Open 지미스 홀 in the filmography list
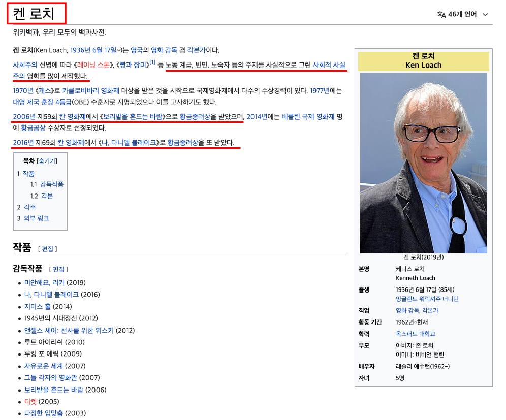 38,306
